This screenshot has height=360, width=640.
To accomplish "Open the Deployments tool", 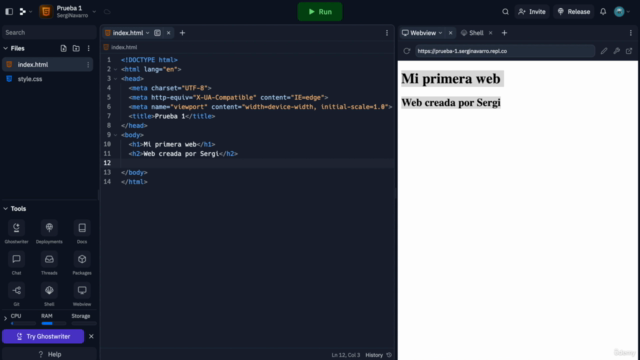I will (x=49, y=231).
